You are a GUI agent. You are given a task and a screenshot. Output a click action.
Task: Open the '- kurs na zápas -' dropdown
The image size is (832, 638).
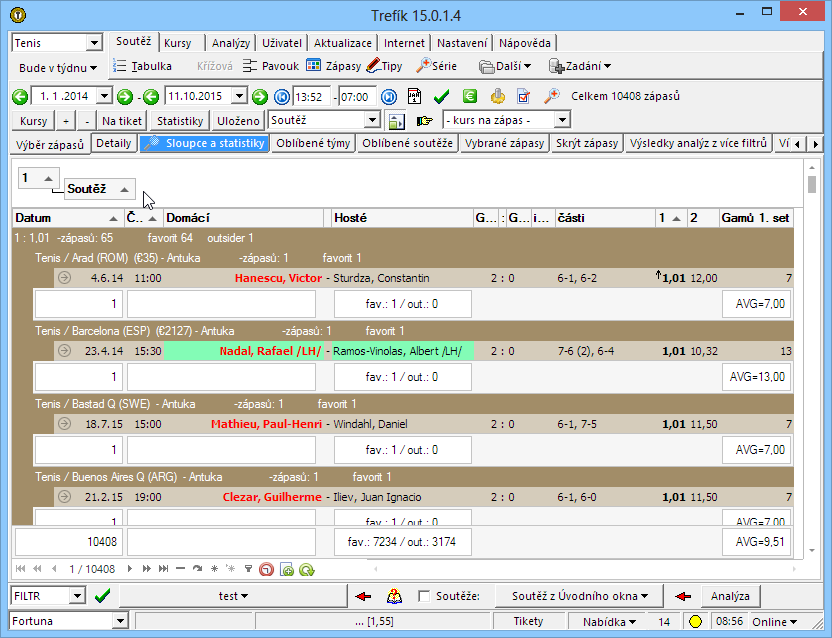pos(561,120)
